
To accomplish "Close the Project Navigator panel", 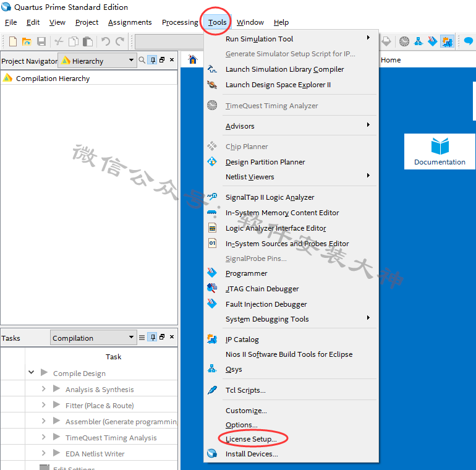I will click(x=172, y=60).
